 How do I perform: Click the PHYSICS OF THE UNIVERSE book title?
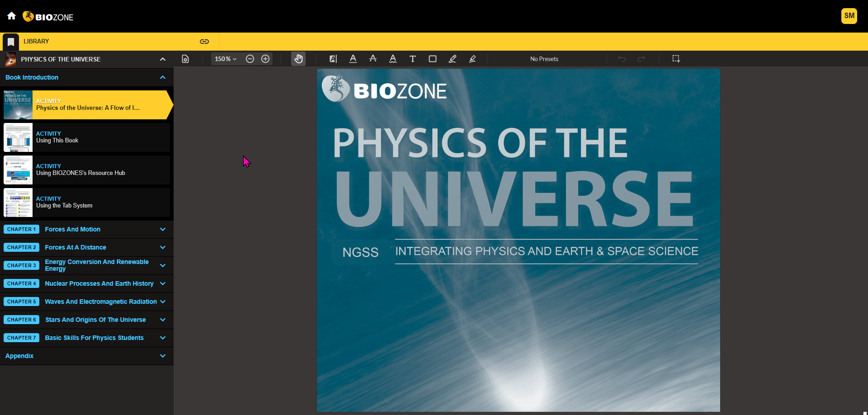tap(61, 59)
